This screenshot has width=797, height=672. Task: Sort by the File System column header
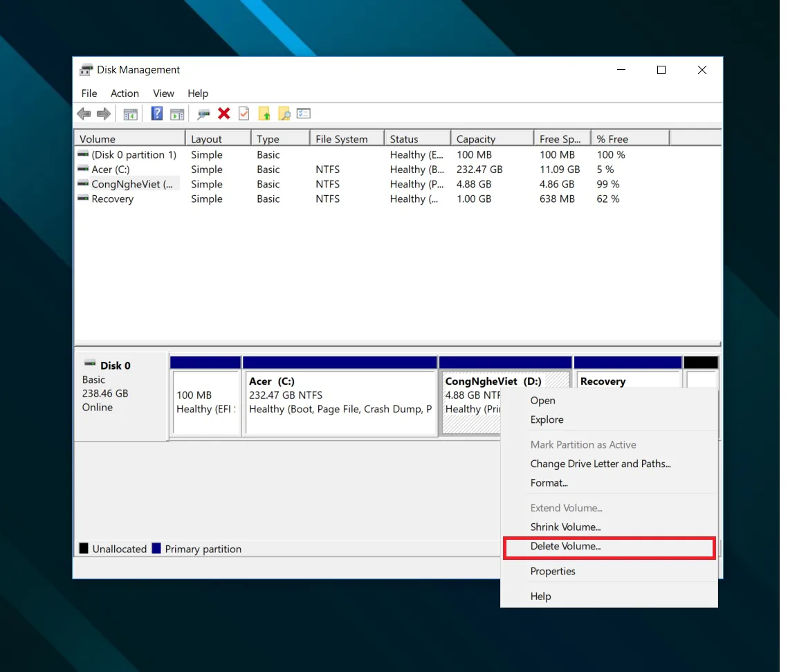347,139
